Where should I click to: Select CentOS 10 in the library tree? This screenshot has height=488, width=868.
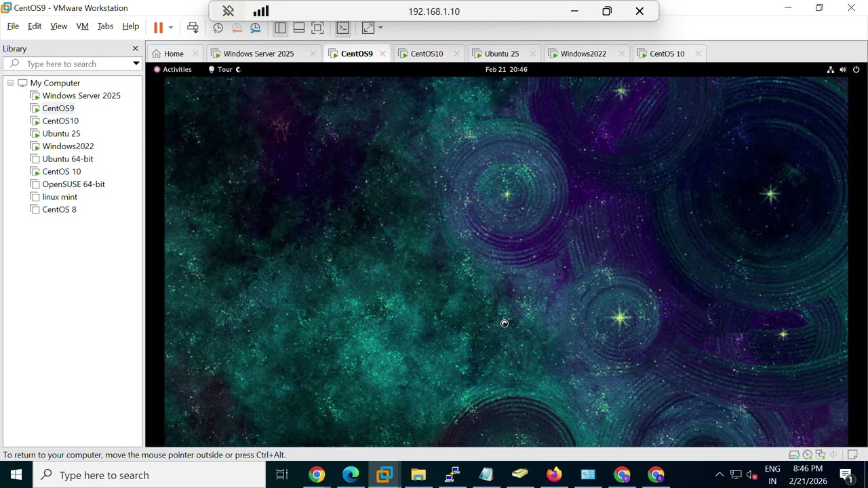[62, 171]
